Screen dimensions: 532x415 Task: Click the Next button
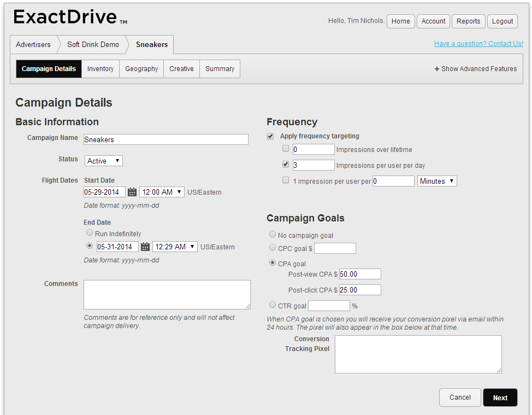point(500,398)
